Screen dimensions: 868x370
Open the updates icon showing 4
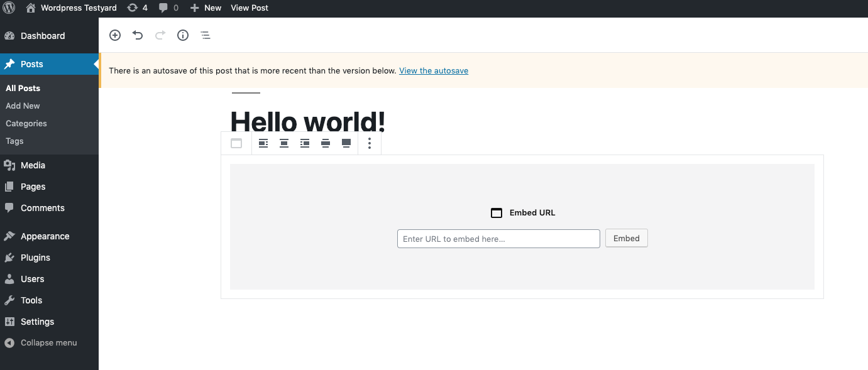[137, 8]
